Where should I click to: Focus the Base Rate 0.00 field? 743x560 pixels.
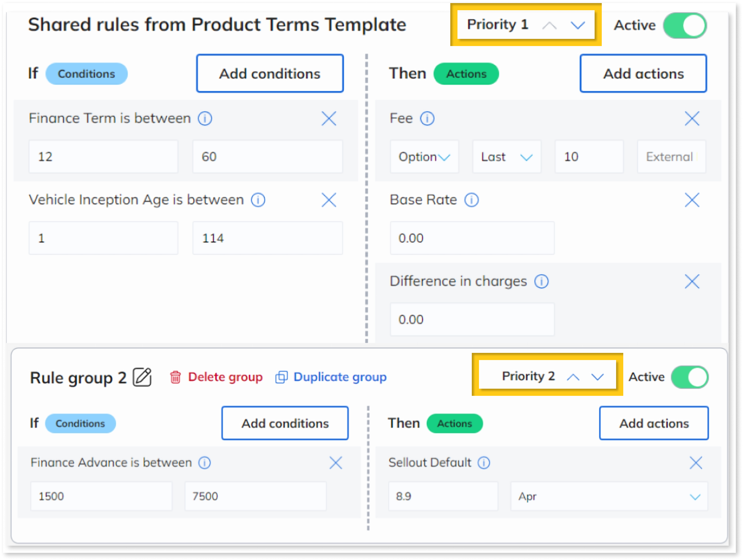pyautogui.click(x=472, y=238)
